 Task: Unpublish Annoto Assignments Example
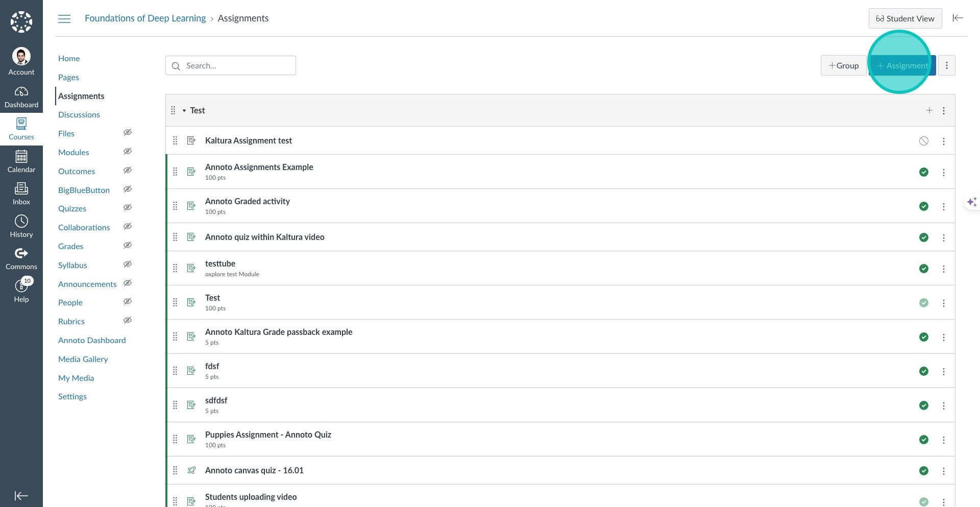[x=923, y=172]
